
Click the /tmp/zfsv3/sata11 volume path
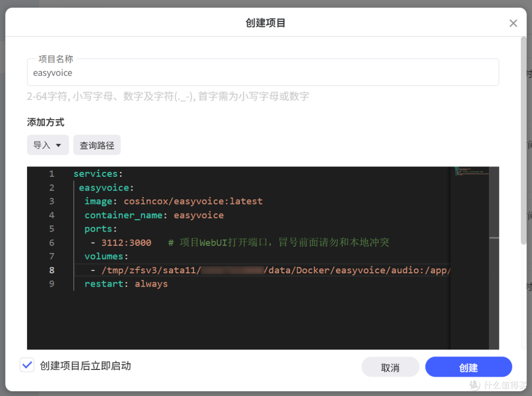[275, 270]
